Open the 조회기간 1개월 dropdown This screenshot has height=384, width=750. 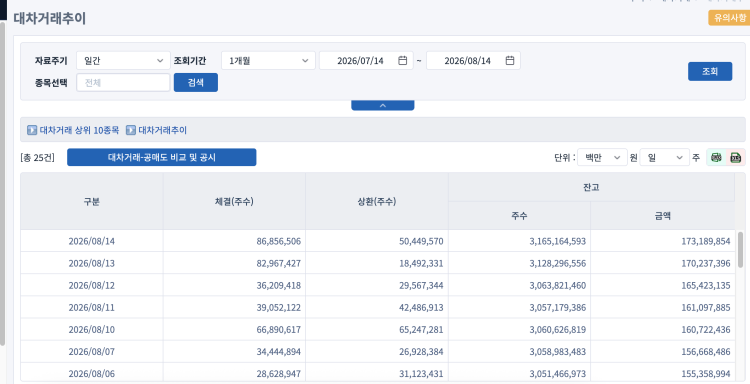(268, 61)
